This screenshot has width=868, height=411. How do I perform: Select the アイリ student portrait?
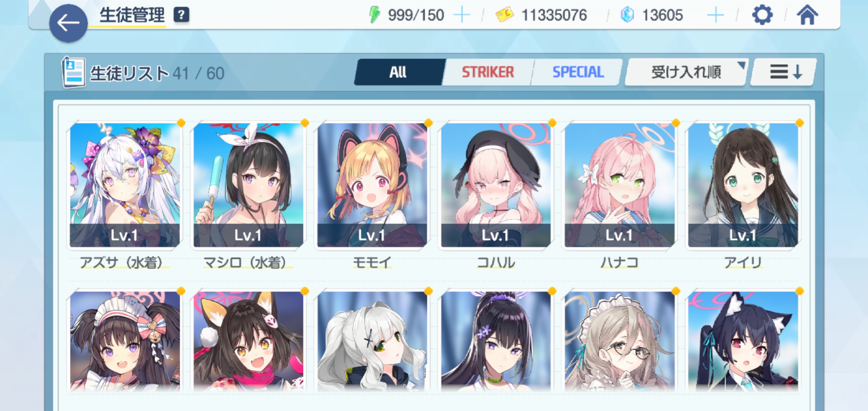click(x=743, y=185)
